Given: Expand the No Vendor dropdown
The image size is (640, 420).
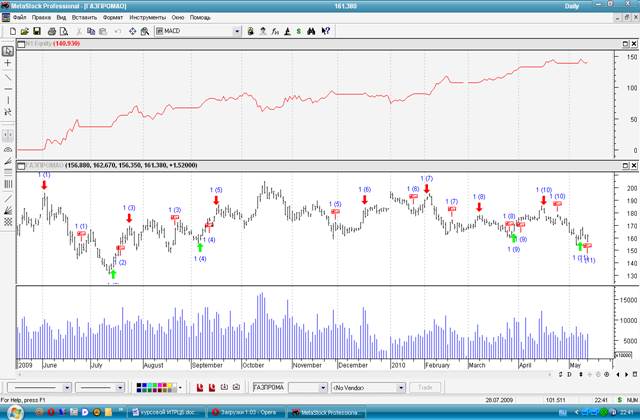Looking at the screenshot, I should click(x=401, y=388).
